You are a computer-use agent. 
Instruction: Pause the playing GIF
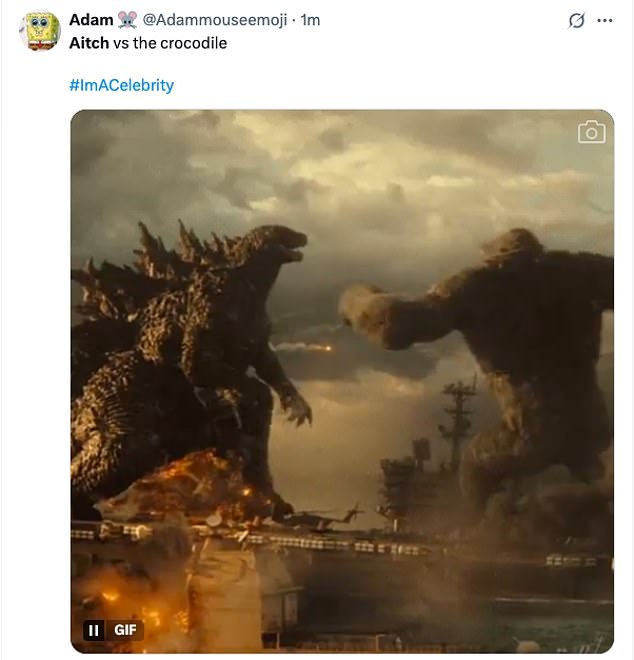(x=94, y=630)
